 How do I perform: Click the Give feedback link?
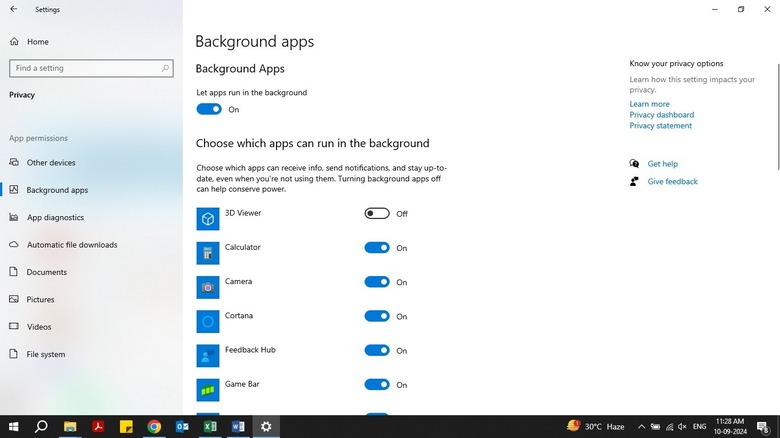pos(672,182)
